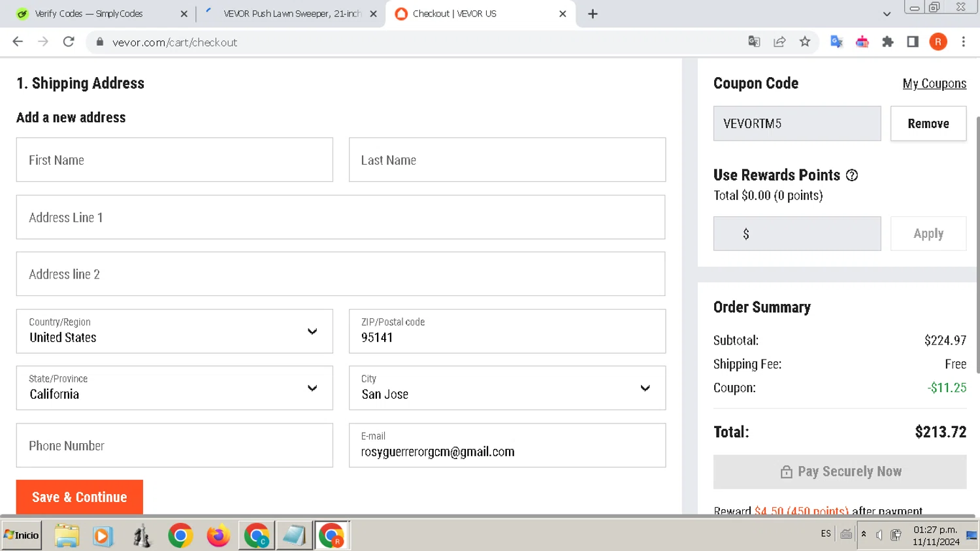The height and width of the screenshot is (551, 980).
Task: Close the Checkout VEVOR US tab
Action: [x=563, y=14]
